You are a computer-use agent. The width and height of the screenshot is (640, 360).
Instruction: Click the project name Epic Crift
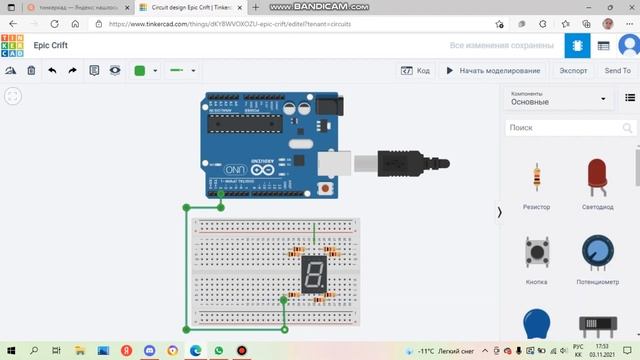(51, 45)
